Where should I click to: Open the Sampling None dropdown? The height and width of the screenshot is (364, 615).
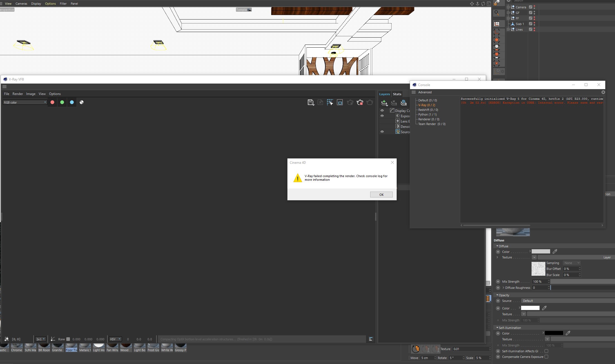point(572,263)
